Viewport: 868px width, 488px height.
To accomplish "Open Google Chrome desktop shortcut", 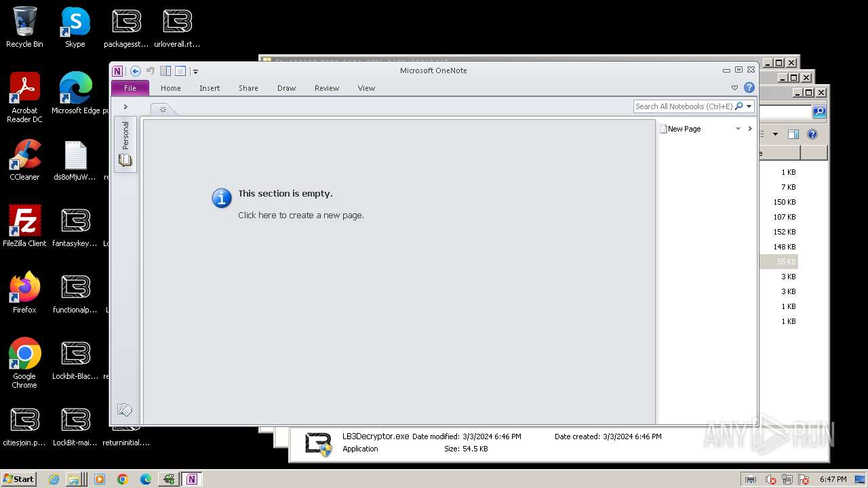I will coord(24,363).
